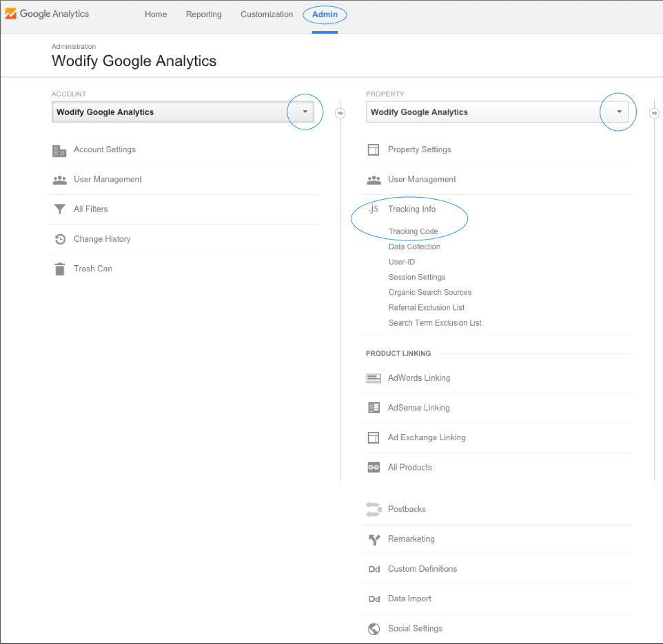663x644 pixels.
Task: Click the AdWords Linking icon
Action: 374,378
